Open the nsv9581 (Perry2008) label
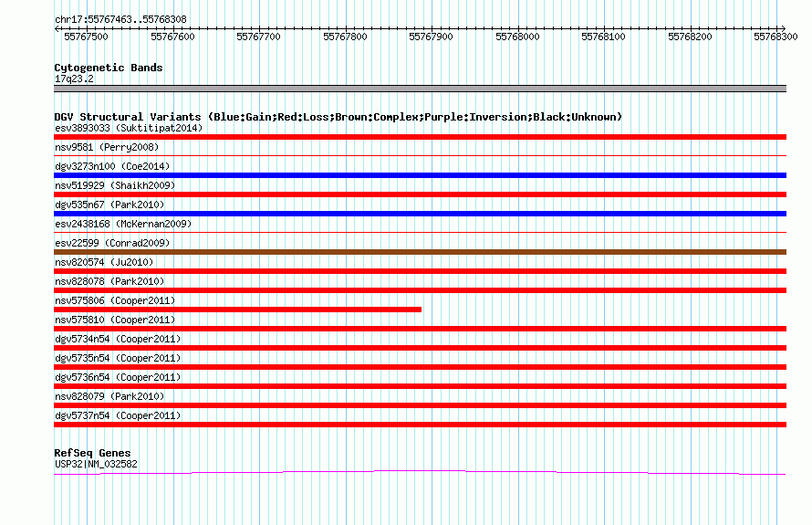 click(107, 147)
